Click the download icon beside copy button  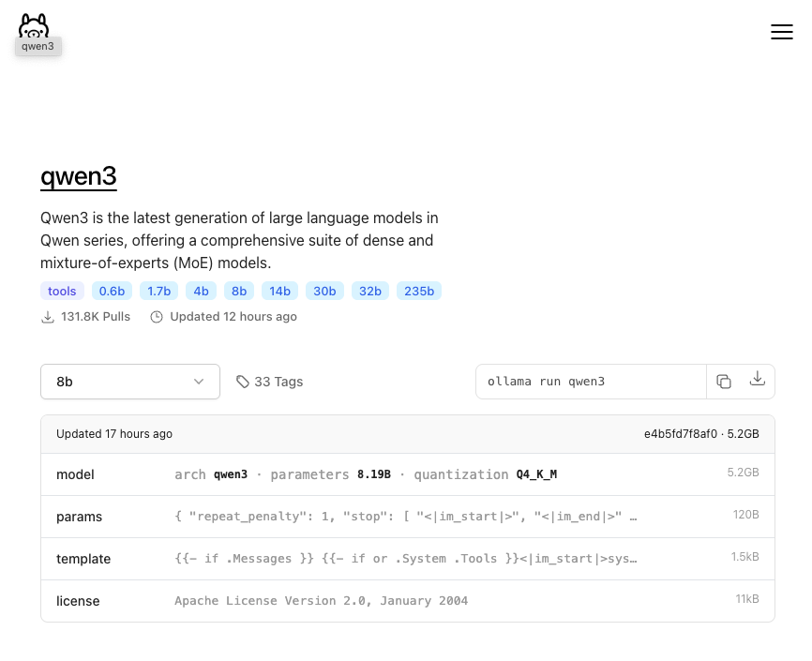[x=757, y=379]
